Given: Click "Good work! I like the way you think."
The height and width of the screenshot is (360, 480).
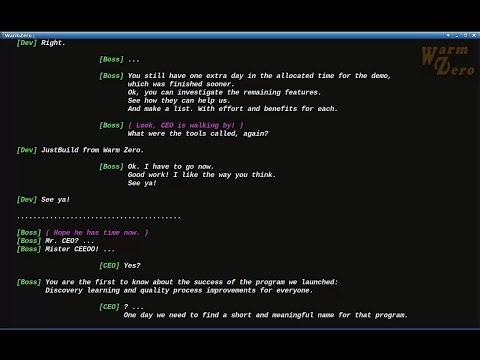Looking at the screenshot, I should coord(202,175).
